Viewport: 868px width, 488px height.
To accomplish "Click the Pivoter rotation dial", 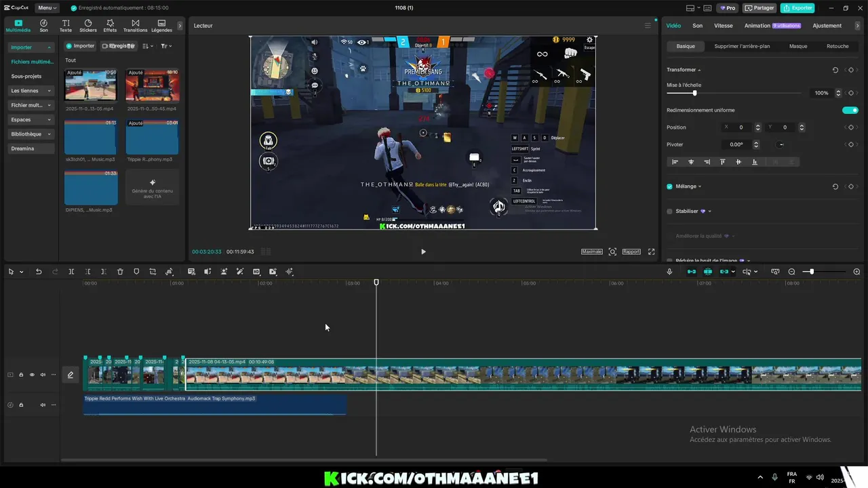I will 781,144.
